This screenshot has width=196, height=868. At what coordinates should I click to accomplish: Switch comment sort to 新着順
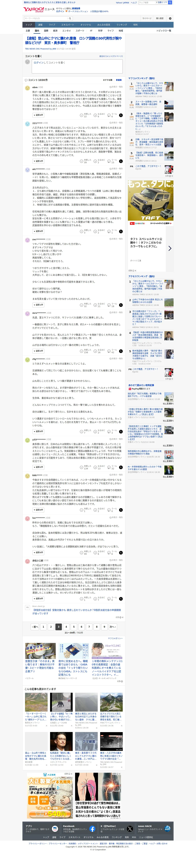[119, 80]
